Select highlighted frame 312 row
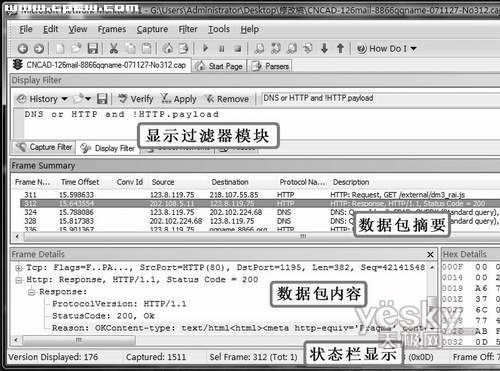This screenshot has width=500, height=371. point(260,203)
